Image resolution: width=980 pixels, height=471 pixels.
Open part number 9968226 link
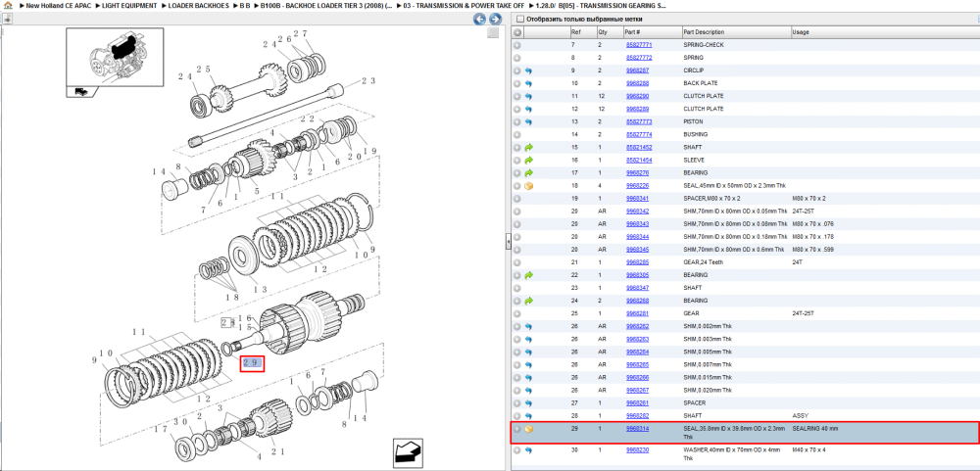coord(638,185)
